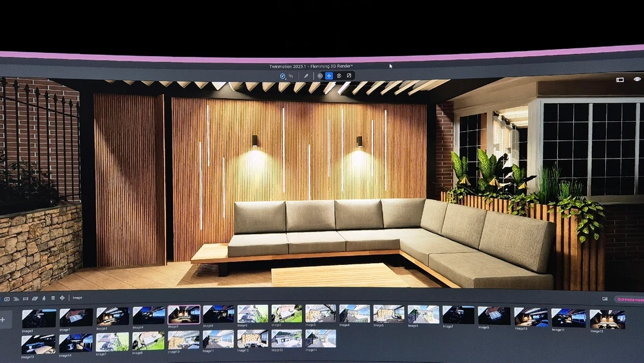
Task: Select the highlighted image5 thumbnail with pink border
Action: (184, 315)
